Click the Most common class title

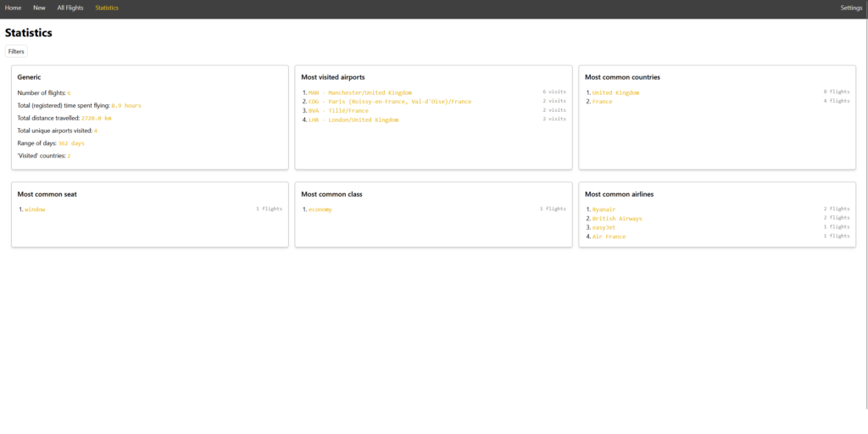pos(331,194)
